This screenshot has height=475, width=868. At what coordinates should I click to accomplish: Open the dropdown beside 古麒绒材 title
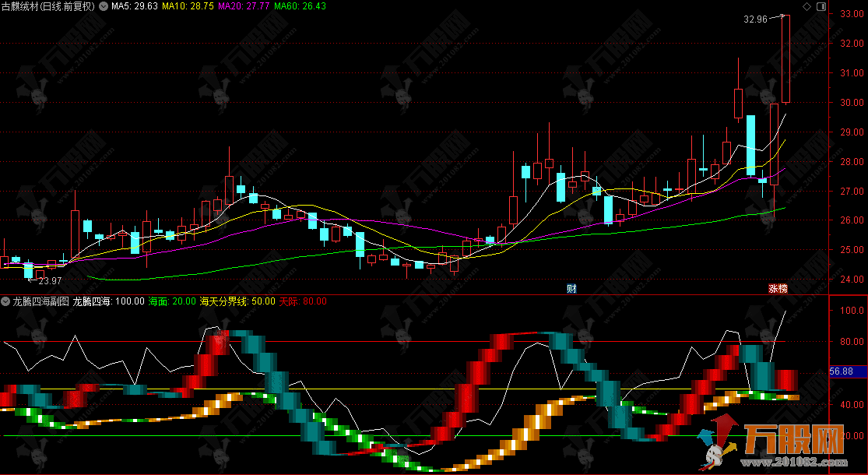pos(102,6)
